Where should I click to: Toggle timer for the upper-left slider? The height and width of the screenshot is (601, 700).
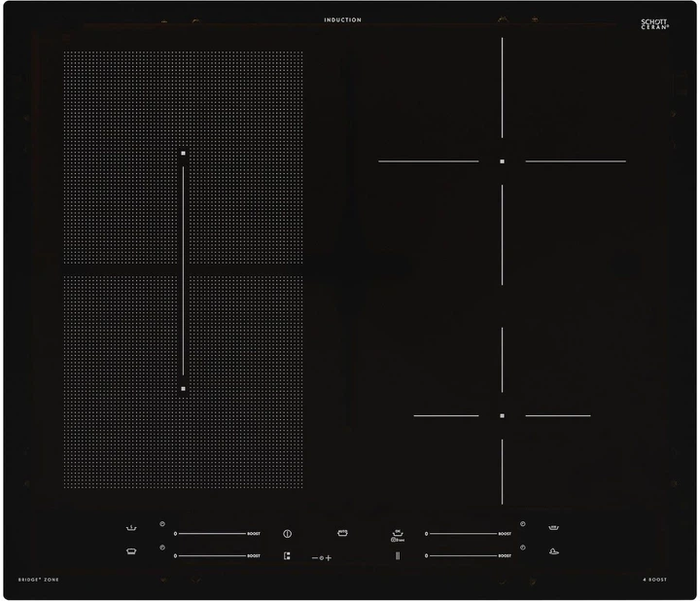[x=162, y=524]
